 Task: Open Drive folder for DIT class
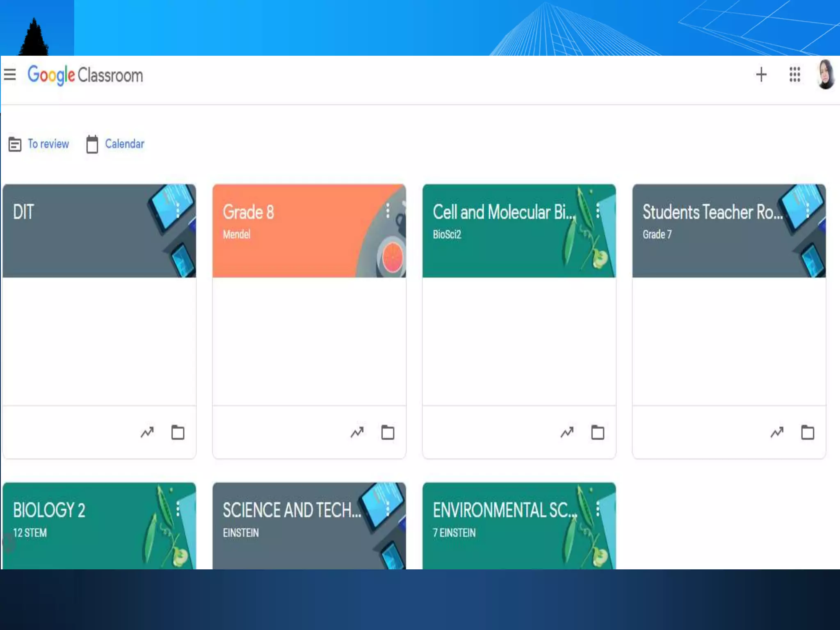pos(178,432)
